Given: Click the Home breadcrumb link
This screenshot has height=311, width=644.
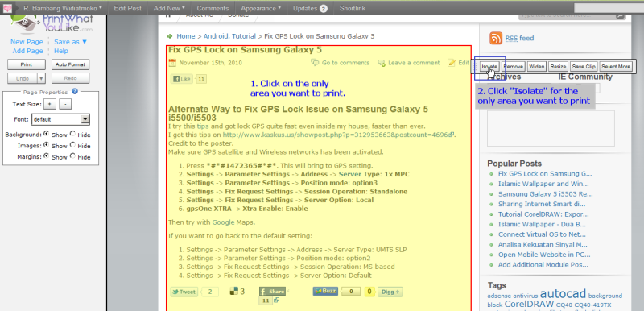Looking at the screenshot, I should tap(186, 36).
